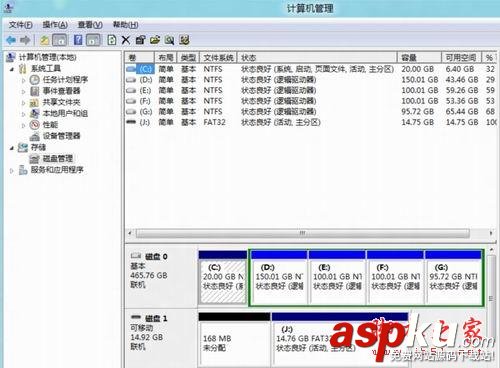This screenshot has width=500, height=368.
Task: Select 磁盘管理 in the tree
Action: click(57, 158)
